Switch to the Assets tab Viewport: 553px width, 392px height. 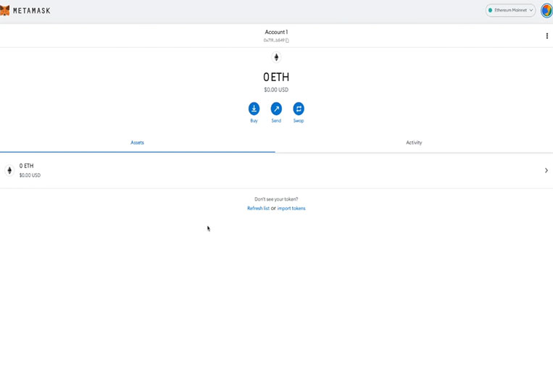point(137,143)
